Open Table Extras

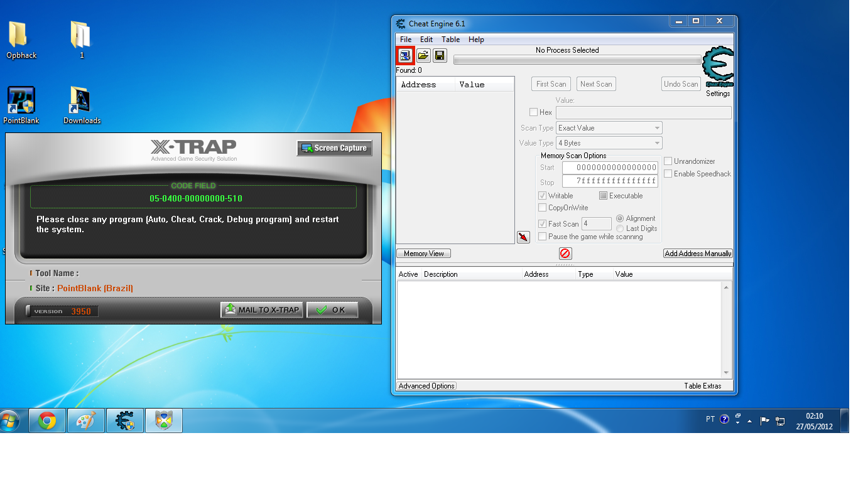[x=703, y=386]
